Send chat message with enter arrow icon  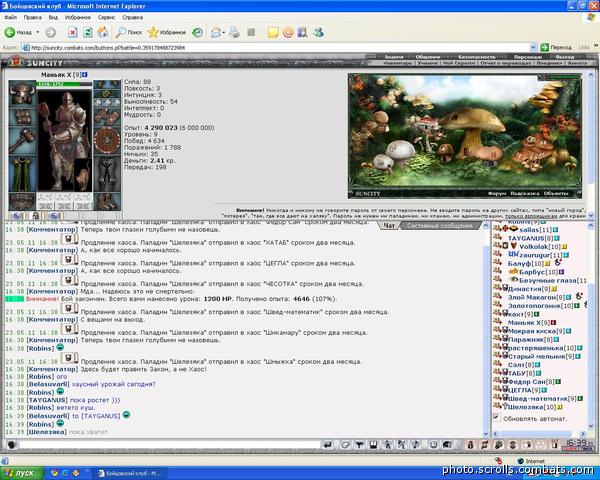point(327,445)
